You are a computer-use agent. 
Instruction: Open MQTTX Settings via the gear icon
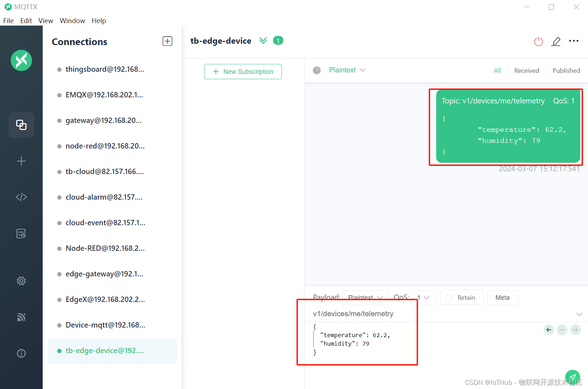point(21,281)
